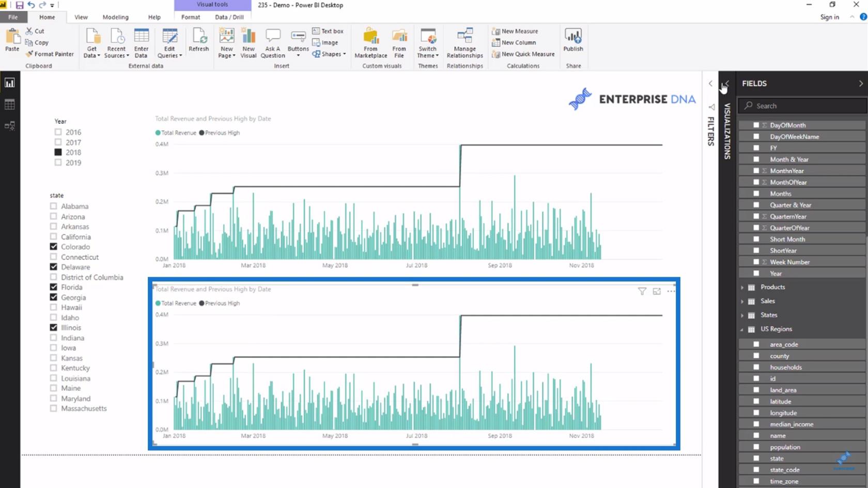Viewport: 868px width, 488px height.
Task: Open the File menu
Action: click(x=13, y=17)
